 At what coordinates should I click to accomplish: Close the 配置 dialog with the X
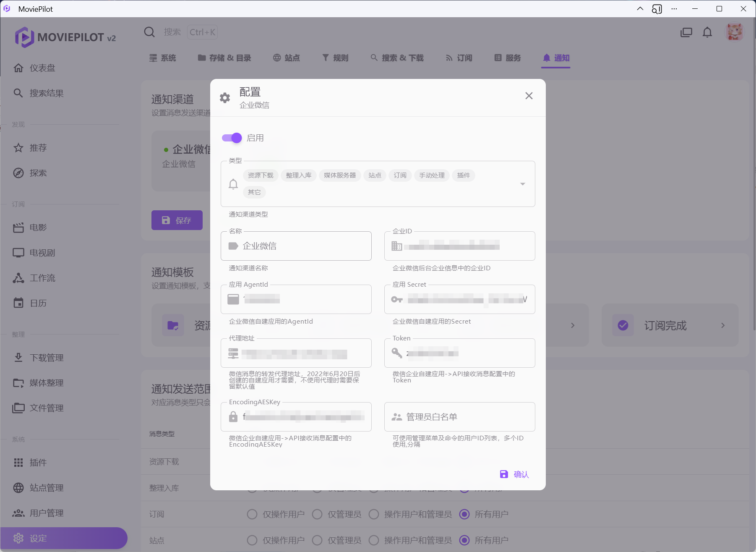point(529,96)
